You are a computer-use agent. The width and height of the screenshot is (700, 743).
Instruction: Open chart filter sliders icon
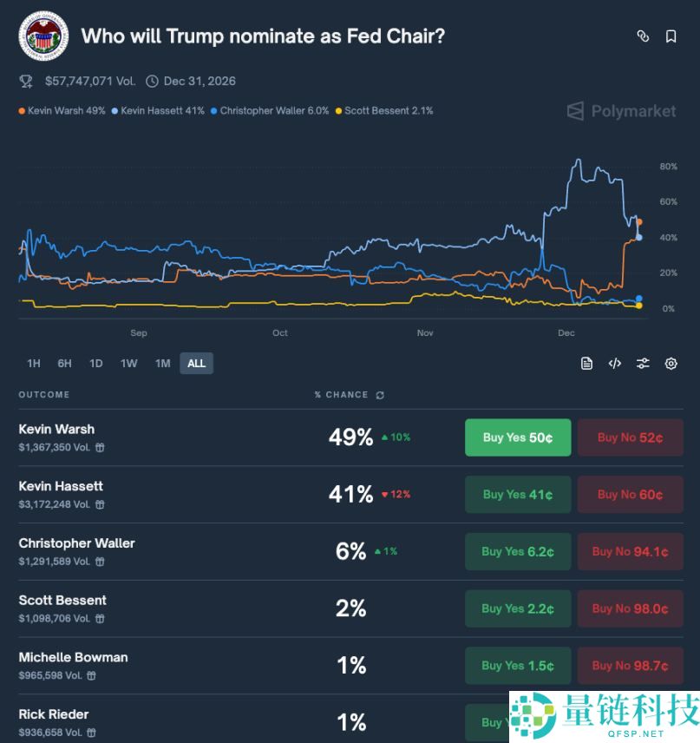pyautogui.click(x=643, y=364)
